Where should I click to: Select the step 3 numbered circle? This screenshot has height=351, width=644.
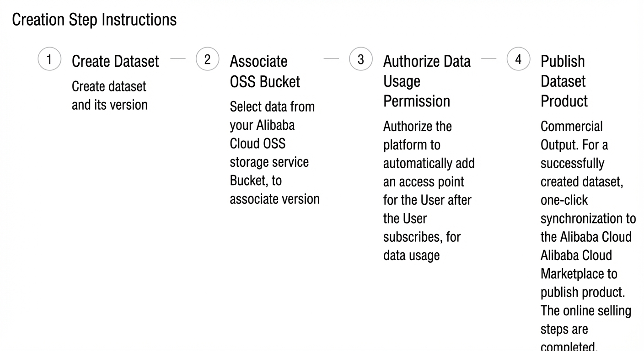coord(361,59)
